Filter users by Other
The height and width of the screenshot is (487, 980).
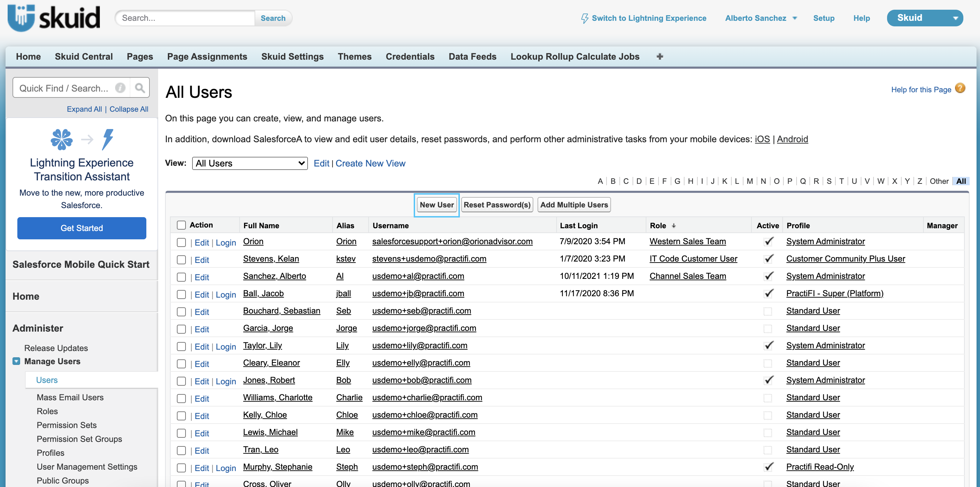pos(939,181)
